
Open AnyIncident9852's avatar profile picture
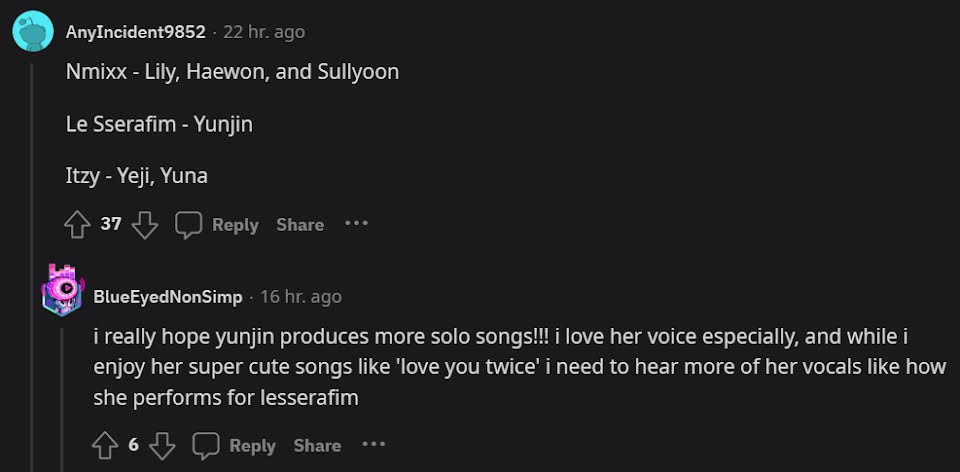32,32
